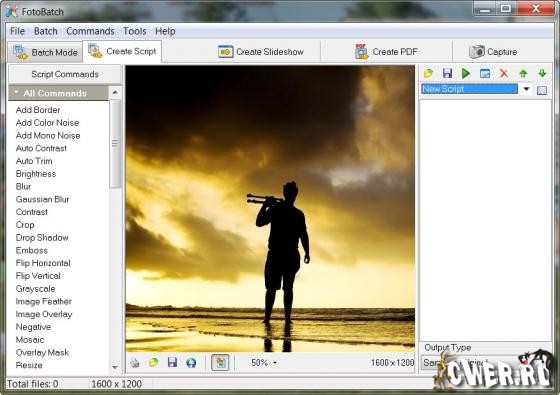The height and width of the screenshot is (395, 560).
Task: Save the script with the floppy icon
Action: pyautogui.click(x=447, y=73)
